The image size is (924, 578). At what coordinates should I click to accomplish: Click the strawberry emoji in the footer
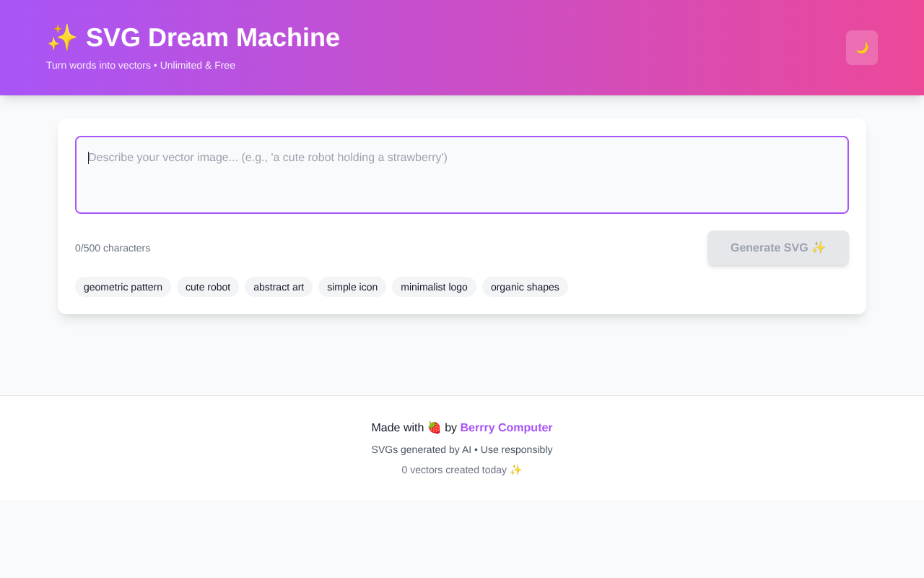point(434,427)
